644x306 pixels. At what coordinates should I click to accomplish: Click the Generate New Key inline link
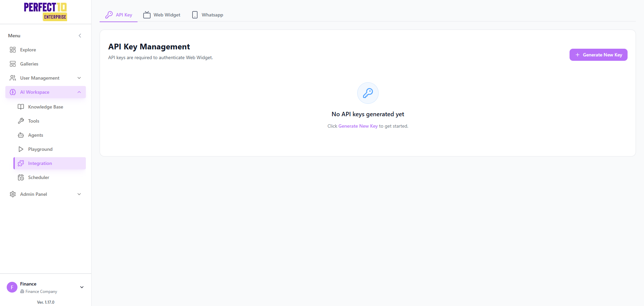pos(358,126)
